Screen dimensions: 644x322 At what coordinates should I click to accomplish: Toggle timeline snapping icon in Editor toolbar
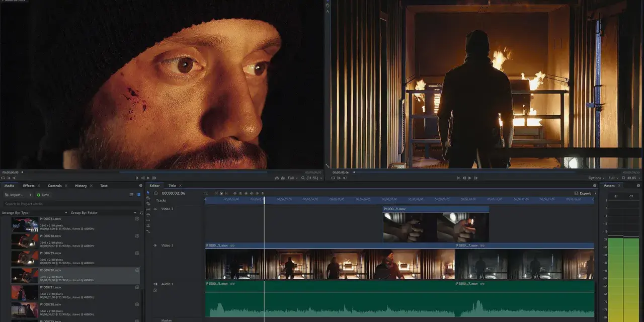point(206,194)
